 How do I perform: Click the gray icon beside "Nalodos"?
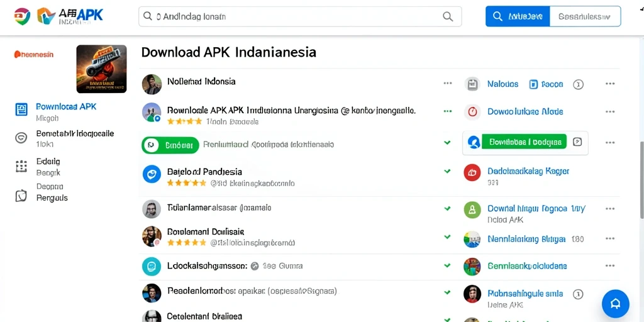point(472,84)
